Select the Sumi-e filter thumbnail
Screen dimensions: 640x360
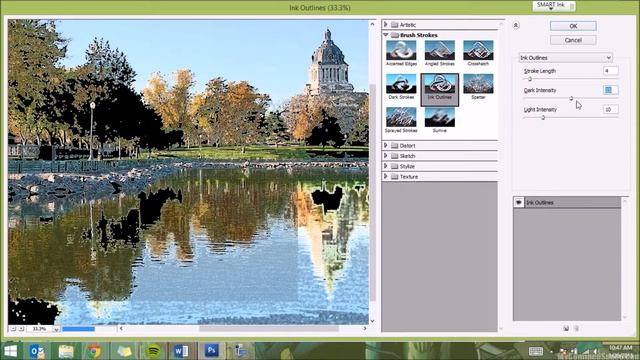[x=440, y=117]
